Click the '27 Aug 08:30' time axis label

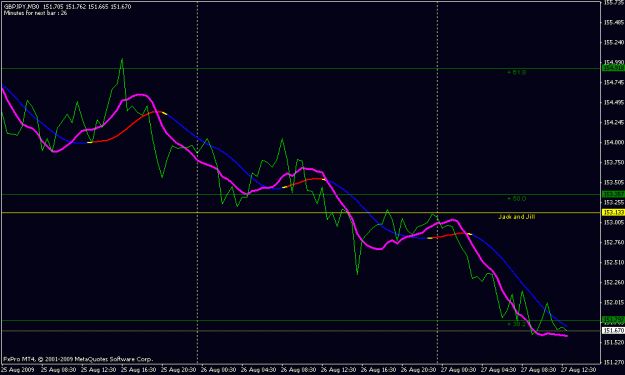[x=538, y=369]
